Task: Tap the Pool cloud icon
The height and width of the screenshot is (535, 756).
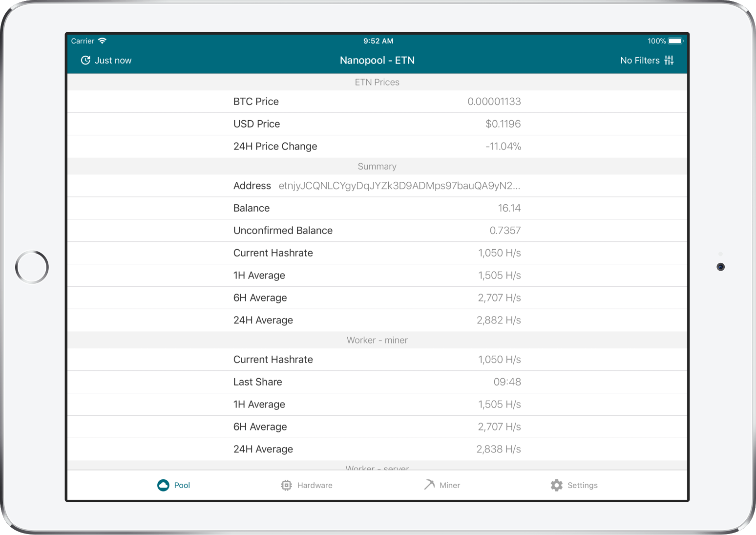Action: 163,485
